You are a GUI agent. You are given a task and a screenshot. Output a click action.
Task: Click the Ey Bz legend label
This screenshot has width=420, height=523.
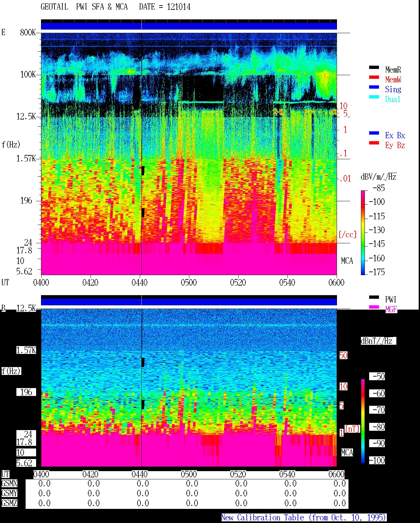(x=395, y=145)
